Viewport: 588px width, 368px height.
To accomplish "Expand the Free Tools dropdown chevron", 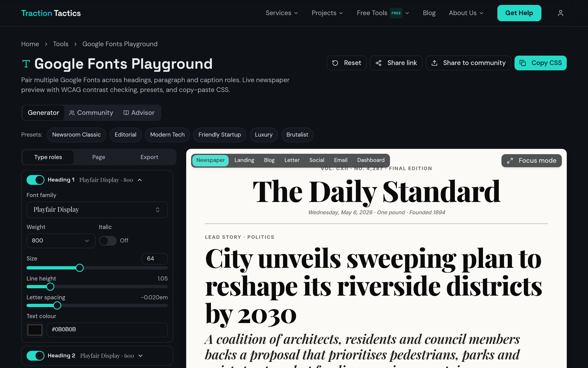I will click(x=407, y=13).
